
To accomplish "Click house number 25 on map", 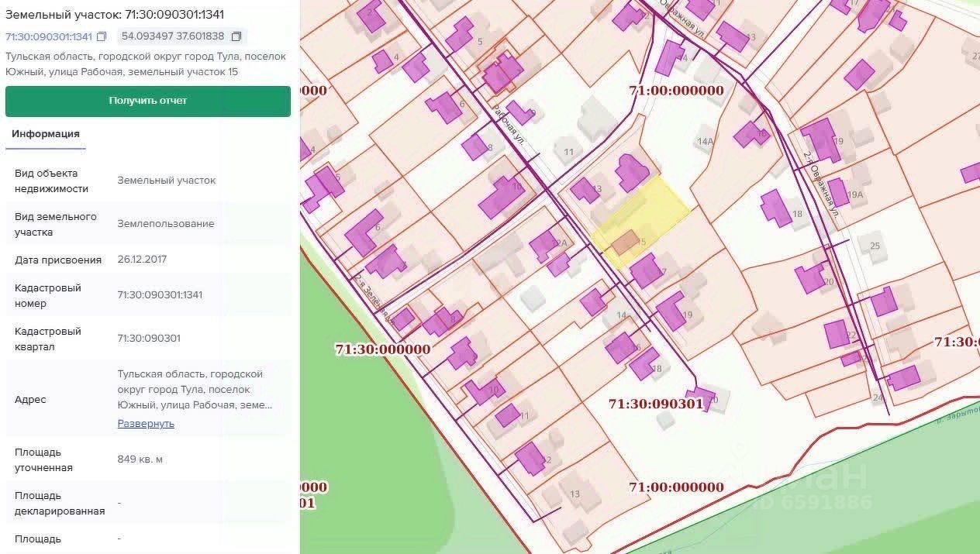I will 875,246.
